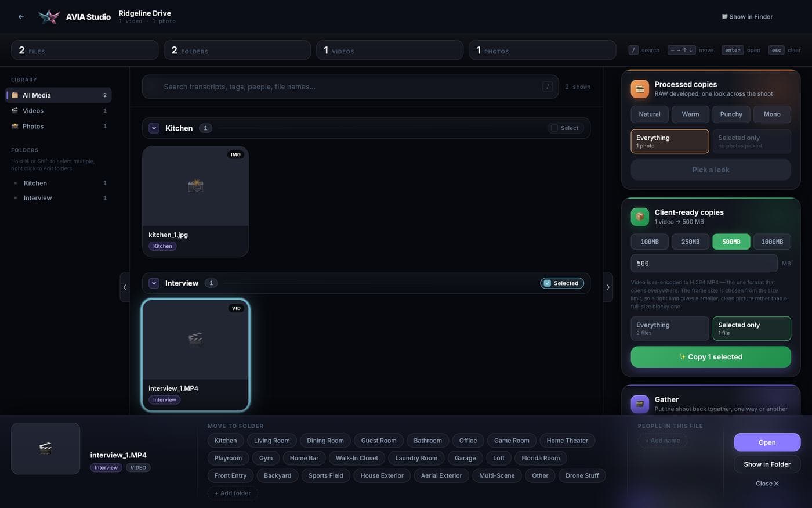Move file to Drone Stuff folder
The width and height of the screenshot is (812, 508).
point(582,475)
